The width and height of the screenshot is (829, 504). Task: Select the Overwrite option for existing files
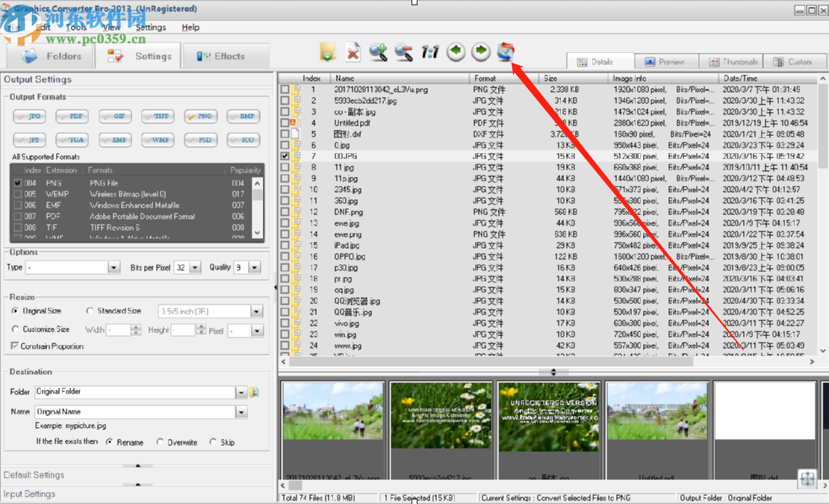(161, 442)
